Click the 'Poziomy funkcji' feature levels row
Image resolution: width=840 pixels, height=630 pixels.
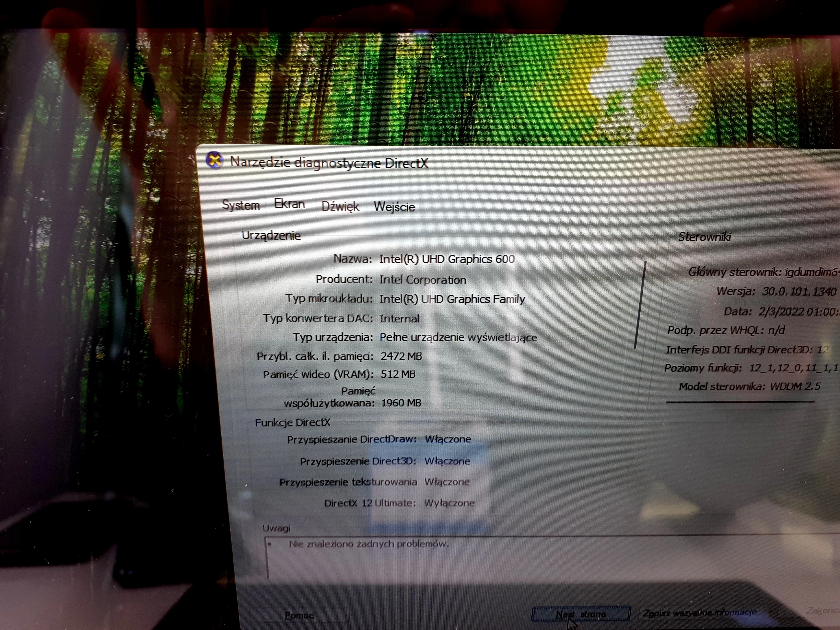click(752, 367)
